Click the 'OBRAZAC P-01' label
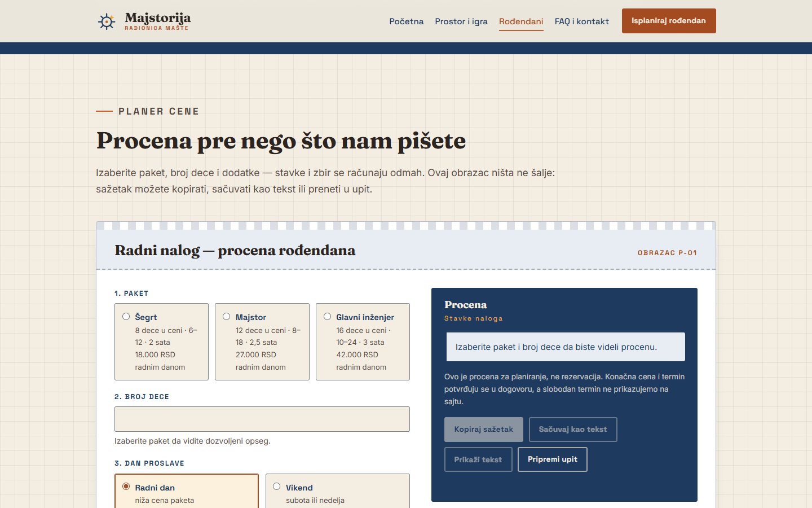The height and width of the screenshot is (508, 812). click(668, 253)
